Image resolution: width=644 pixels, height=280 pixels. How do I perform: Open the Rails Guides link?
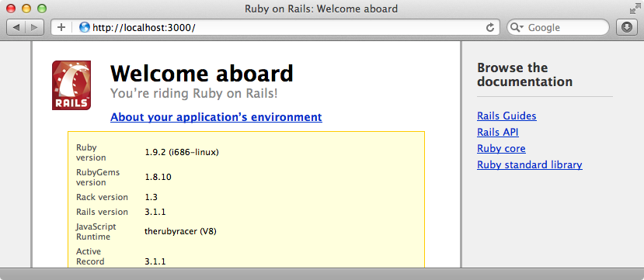pos(506,116)
